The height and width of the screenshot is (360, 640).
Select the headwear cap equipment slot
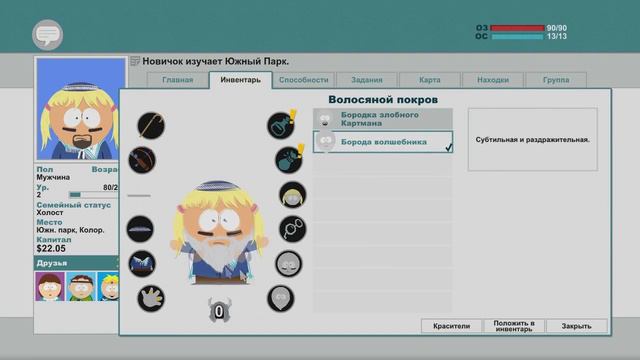coord(140,229)
